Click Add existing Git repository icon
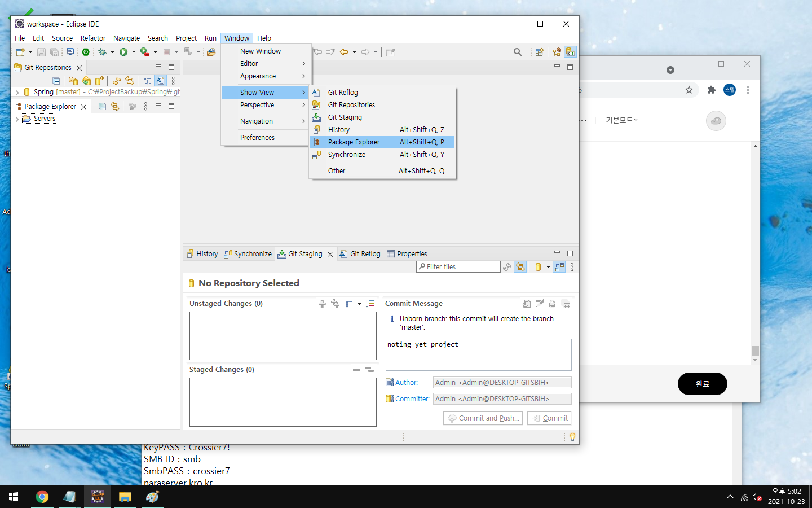Viewport: 812px width, 508px height. 73,81
